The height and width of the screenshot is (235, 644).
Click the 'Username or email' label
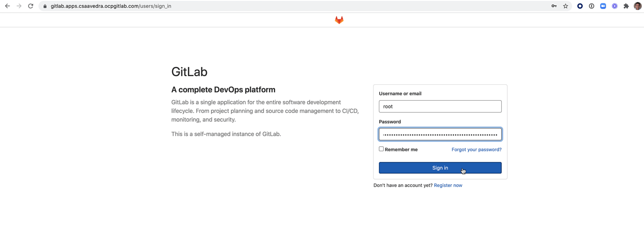pyautogui.click(x=400, y=94)
